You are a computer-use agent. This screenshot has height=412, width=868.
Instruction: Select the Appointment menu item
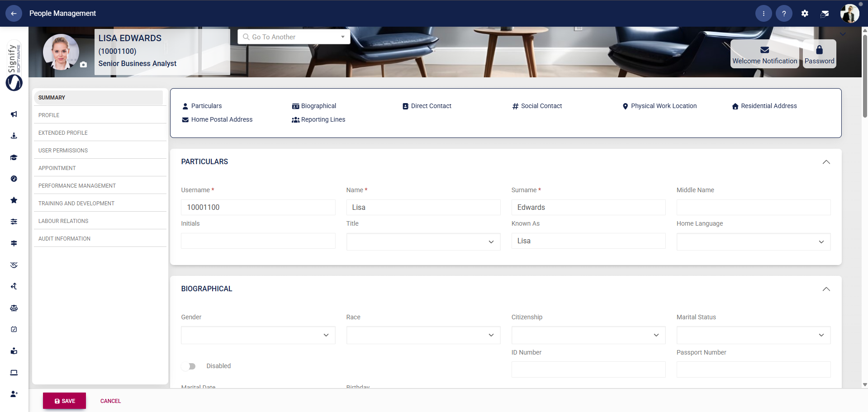click(57, 168)
